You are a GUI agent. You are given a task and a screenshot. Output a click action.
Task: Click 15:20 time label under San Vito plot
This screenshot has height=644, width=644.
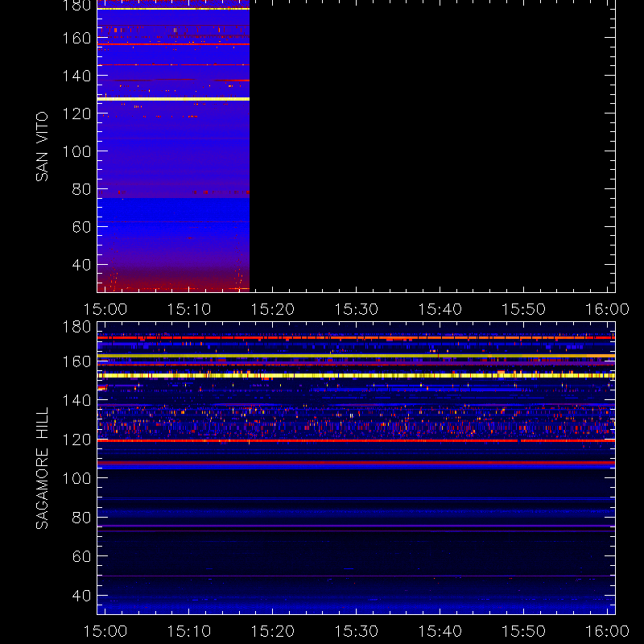(273, 309)
